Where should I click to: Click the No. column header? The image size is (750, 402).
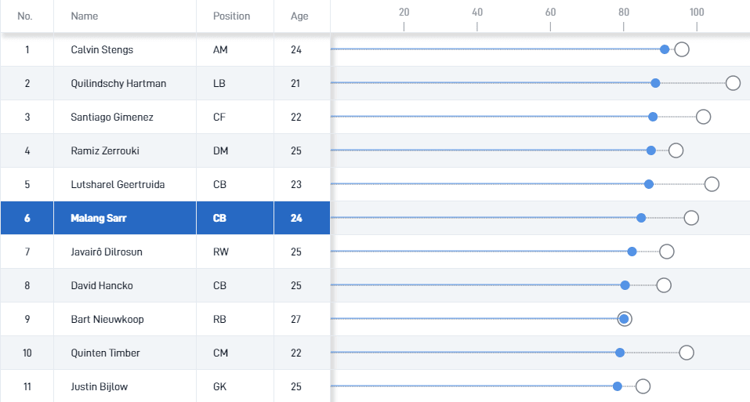click(x=26, y=16)
